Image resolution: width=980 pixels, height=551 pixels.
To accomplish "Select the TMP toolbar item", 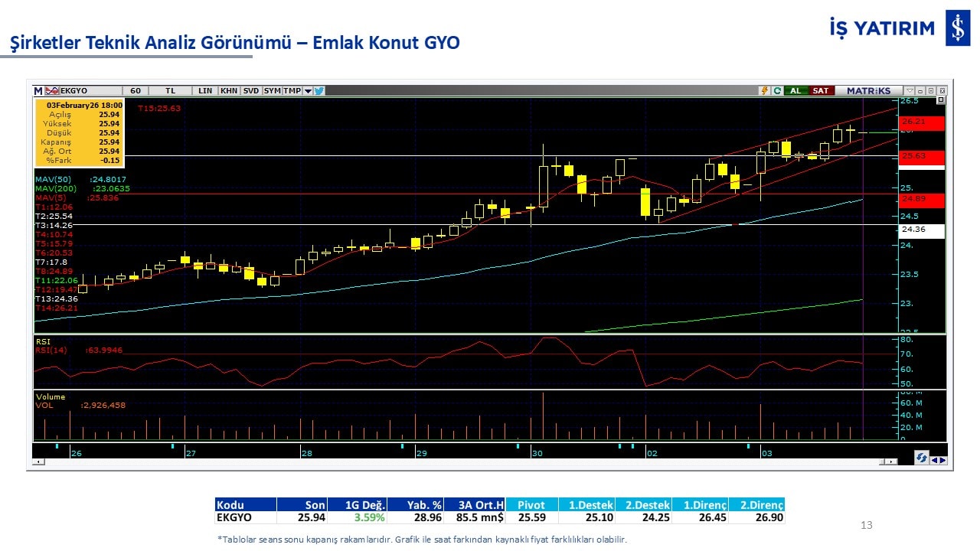I will point(292,90).
